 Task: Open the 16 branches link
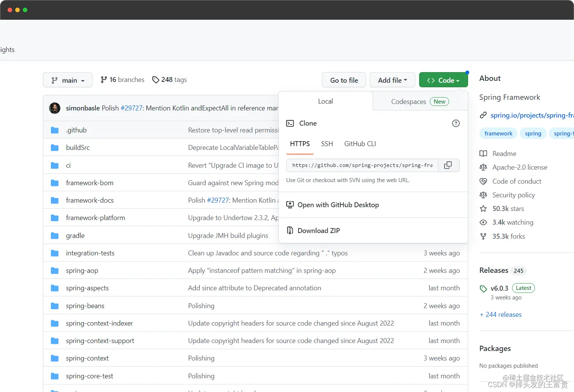[122, 80]
